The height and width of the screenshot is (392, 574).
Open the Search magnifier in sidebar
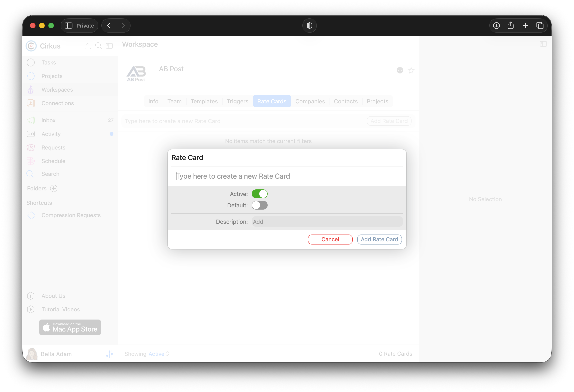[x=30, y=174]
